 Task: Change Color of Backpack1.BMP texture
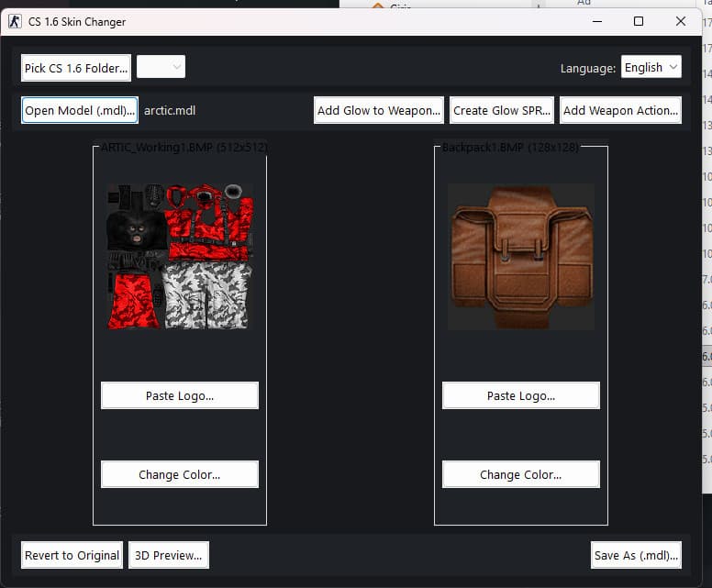click(521, 474)
